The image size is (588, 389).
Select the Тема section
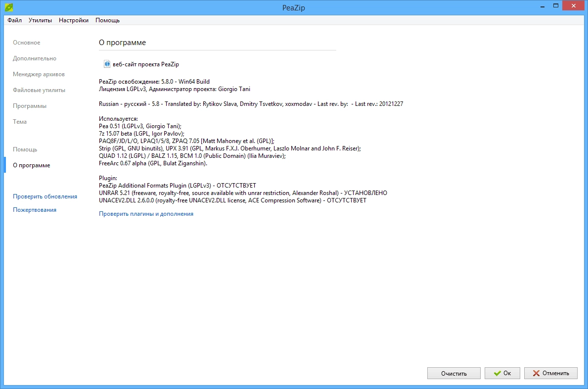pyautogui.click(x=19, y=122)
